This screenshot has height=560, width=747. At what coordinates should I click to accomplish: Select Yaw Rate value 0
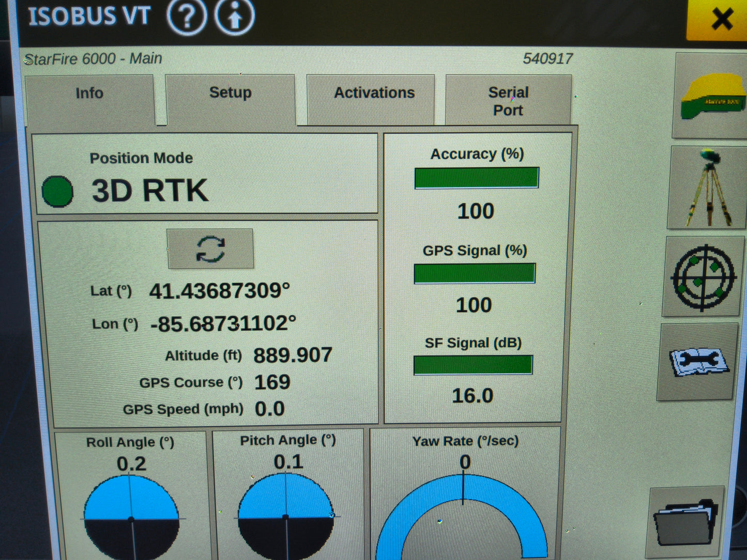click(465, 462)
